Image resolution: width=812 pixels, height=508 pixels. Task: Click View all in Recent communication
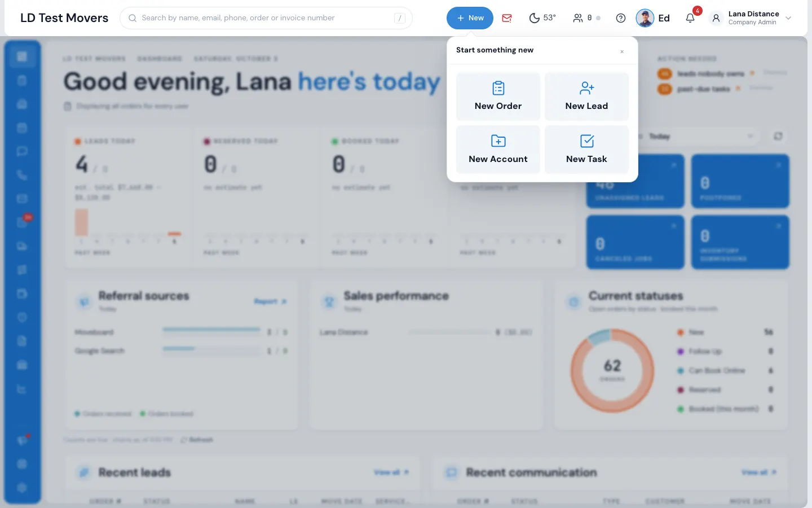pyautogui.click(x=759, y=472)
